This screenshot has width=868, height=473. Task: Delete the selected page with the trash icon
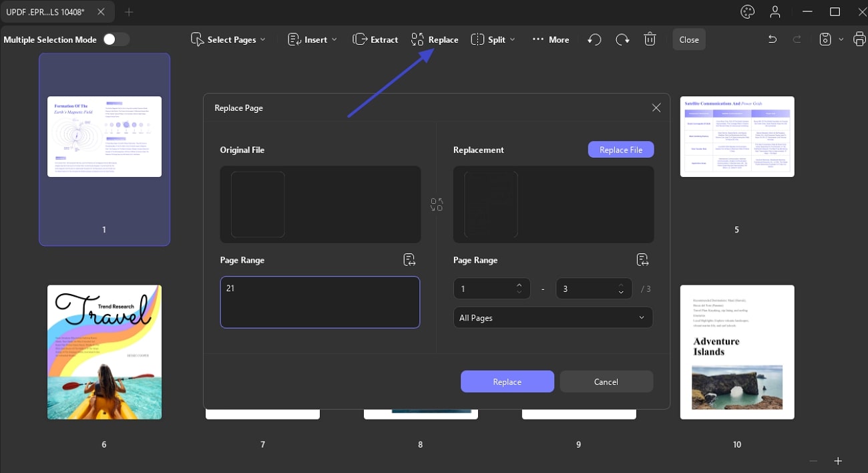coord(650,39)
